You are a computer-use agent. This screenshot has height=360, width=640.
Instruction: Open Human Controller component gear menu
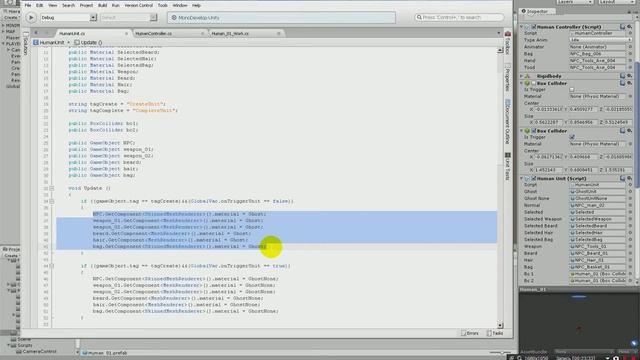pos(630,27)
